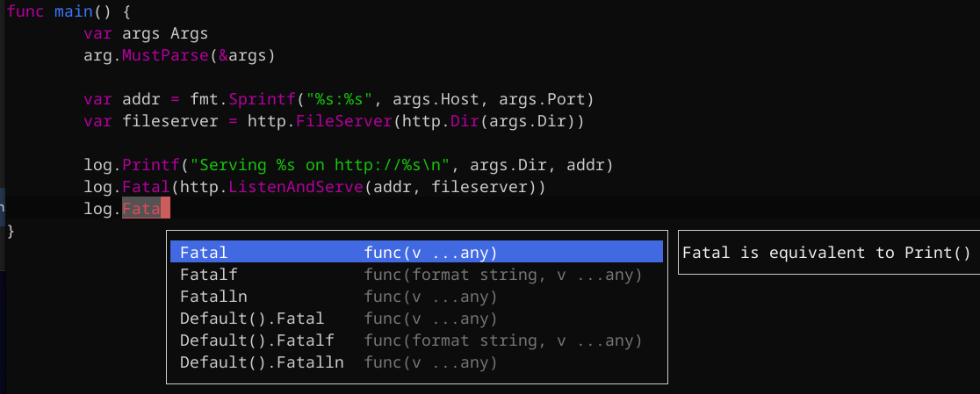Screen dimensions: 980x394
Task: Click Printf in the log.Printf line
Action: [151, 165]
